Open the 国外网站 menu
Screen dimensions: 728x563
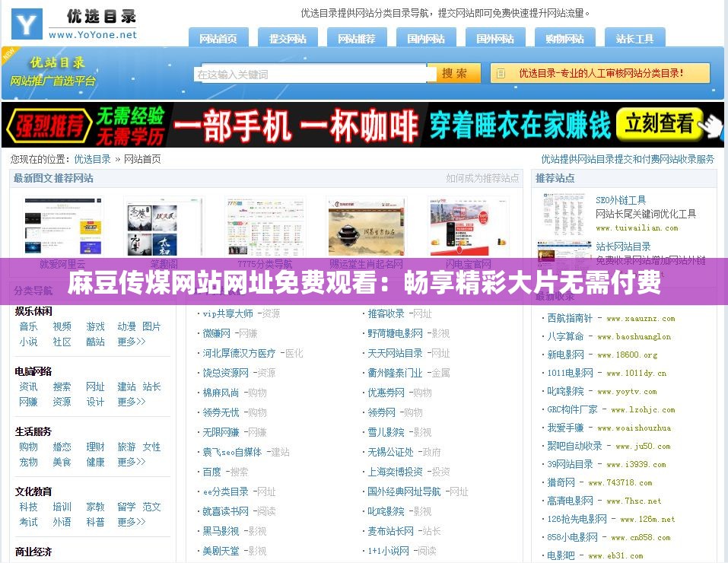pos(496,37)
